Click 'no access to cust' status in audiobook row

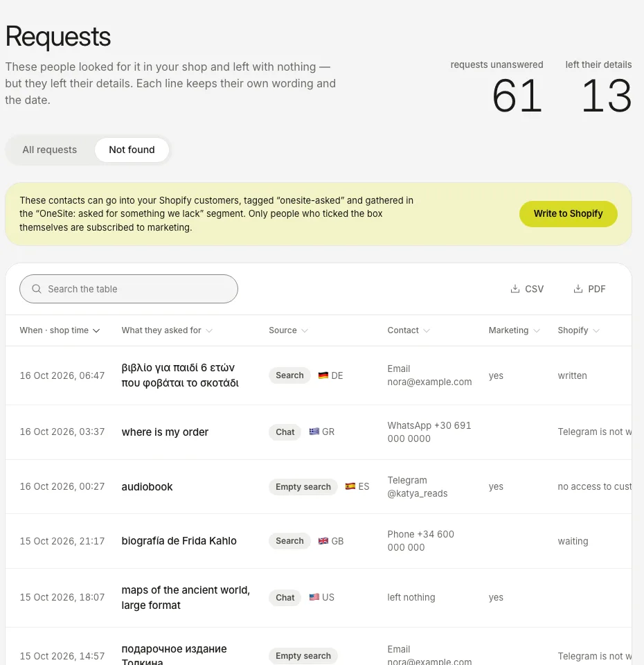point(594,486)
